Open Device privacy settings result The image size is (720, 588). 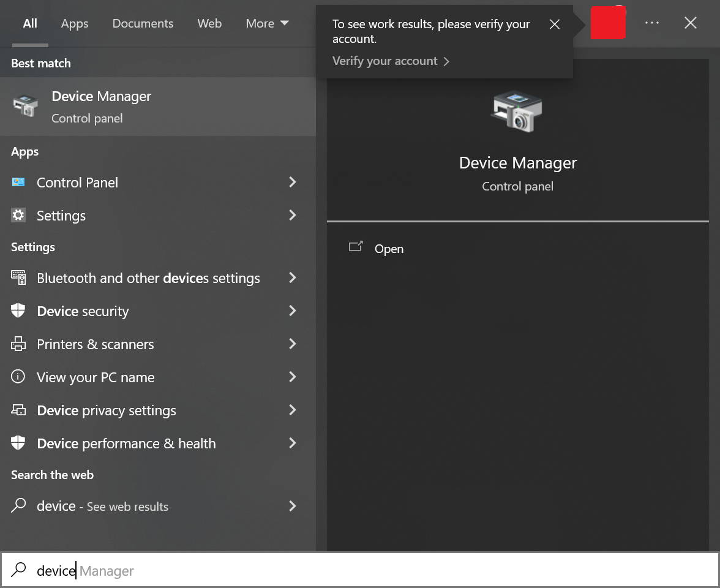157,410
